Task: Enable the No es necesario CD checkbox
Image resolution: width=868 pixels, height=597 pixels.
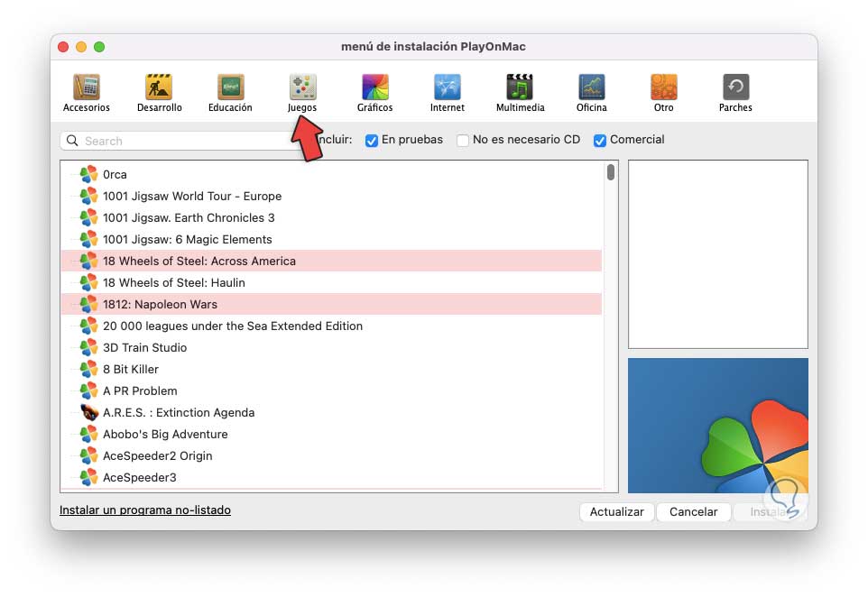Action: pos(463,141)
